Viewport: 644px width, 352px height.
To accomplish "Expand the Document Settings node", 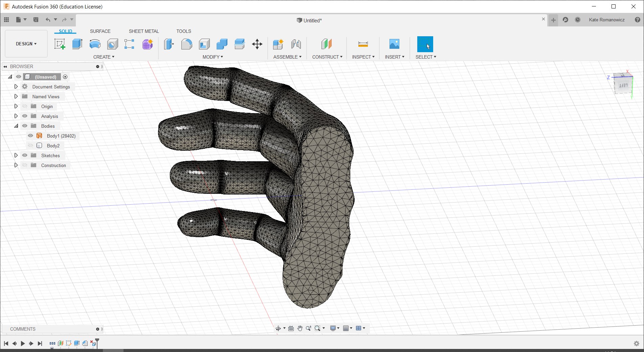I will coord(16,87).
